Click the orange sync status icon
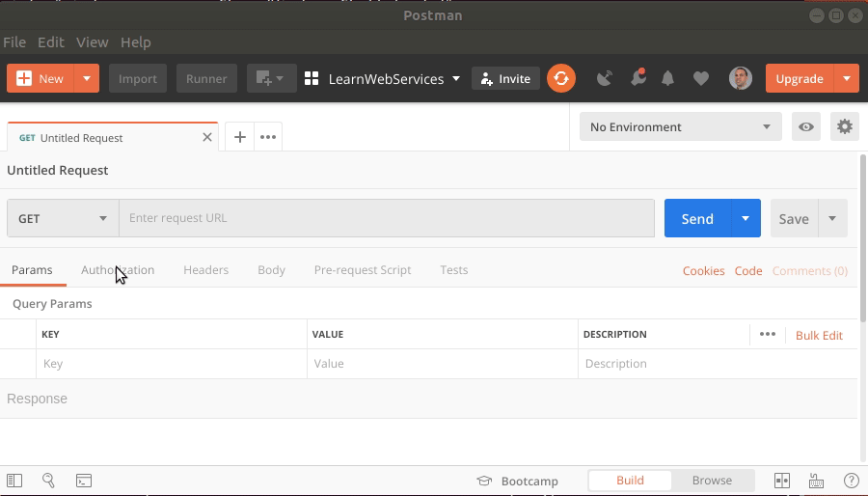This screenshot has width=868, height=496. click(560, 78)
